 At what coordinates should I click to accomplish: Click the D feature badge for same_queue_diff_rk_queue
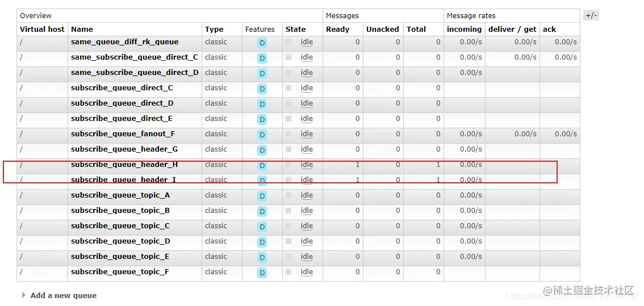coord(262,43)
